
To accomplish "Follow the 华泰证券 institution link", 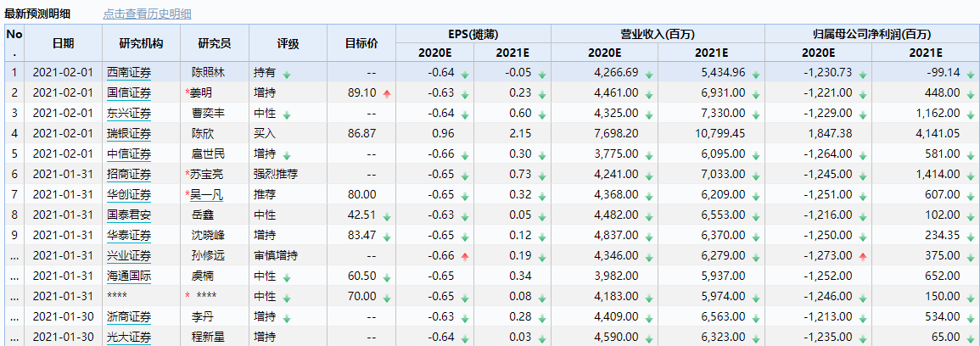I will click(129, 236).
